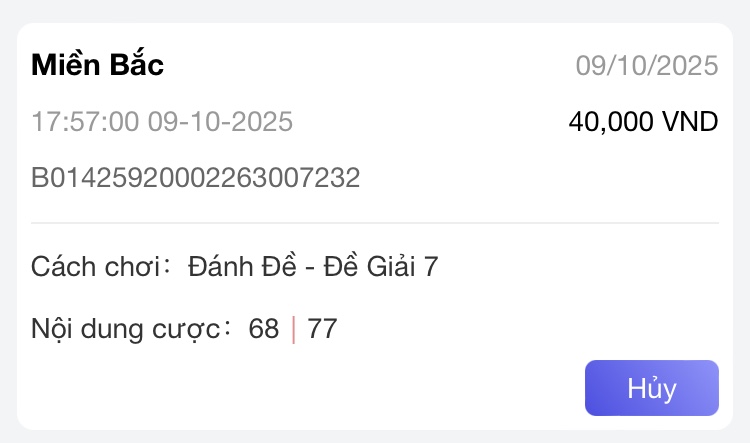Click the word Bắc in the title

click(x=134, y=65)
